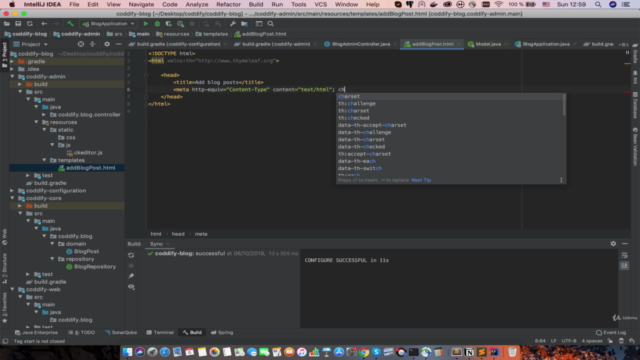Viewport: 640px width, 360px height.
Task: Open the Terminal tool window
Action: pyautogui.click(x=160, y=333)
